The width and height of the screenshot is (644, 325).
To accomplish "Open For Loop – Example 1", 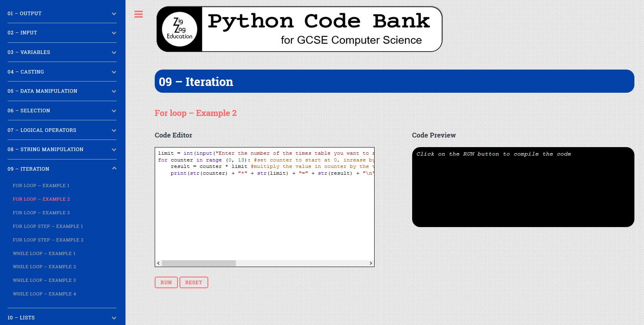I will click(x=41, y=185).
